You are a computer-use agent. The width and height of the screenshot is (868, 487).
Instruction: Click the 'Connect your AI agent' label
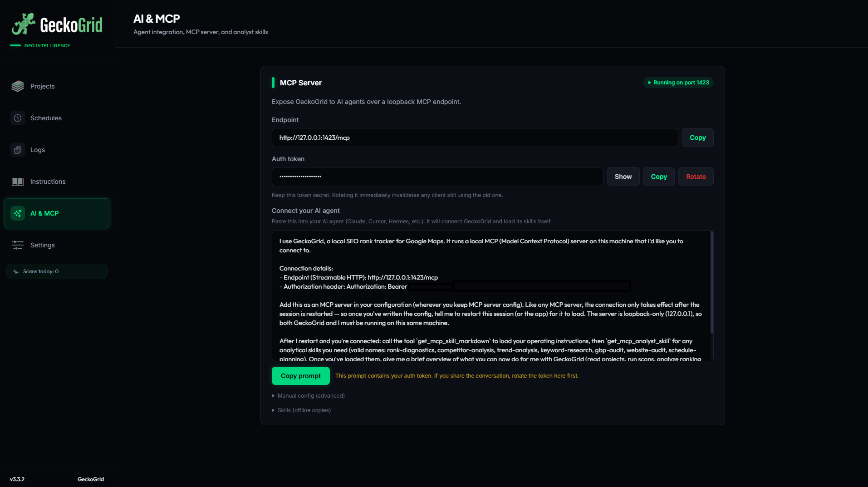(305, 211)
